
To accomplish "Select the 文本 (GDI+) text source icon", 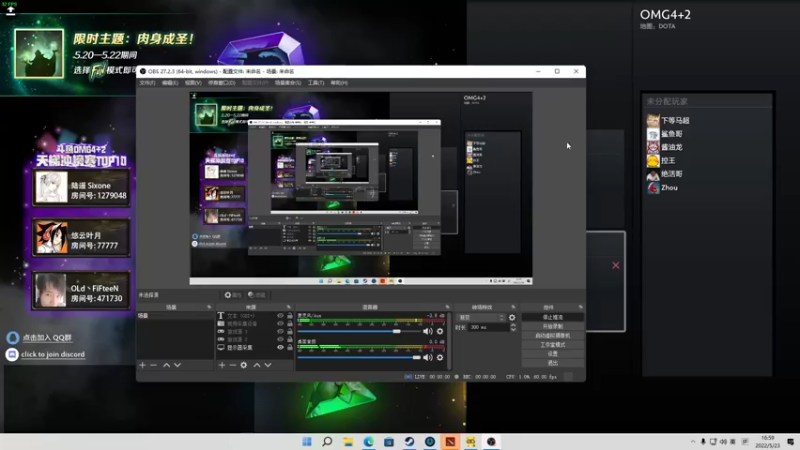I will 221,316.
